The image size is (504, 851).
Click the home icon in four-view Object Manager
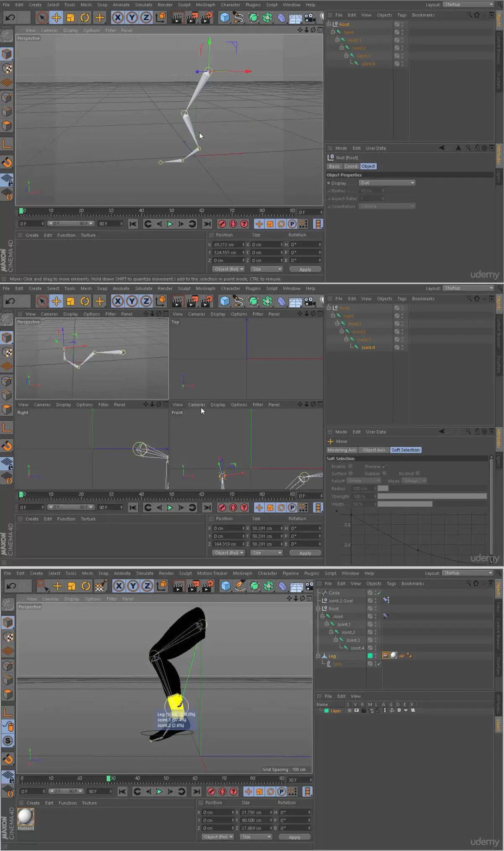click(x=477, y=299)
